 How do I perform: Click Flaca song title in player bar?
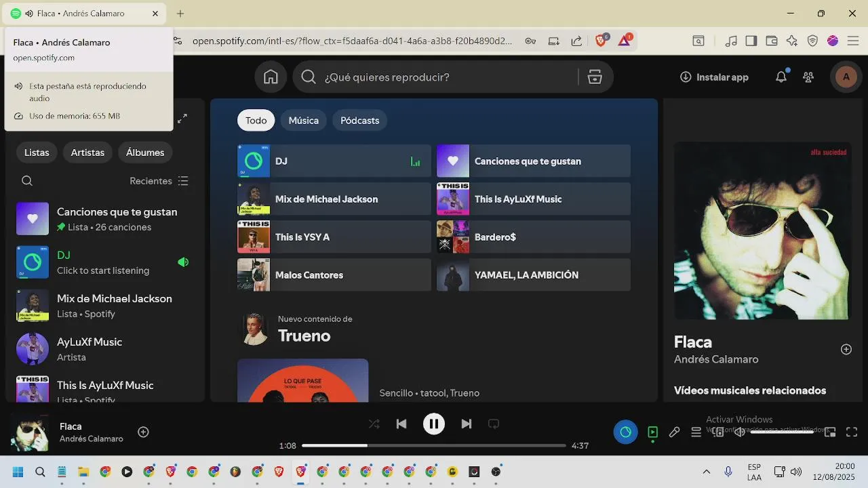(71, 426)
